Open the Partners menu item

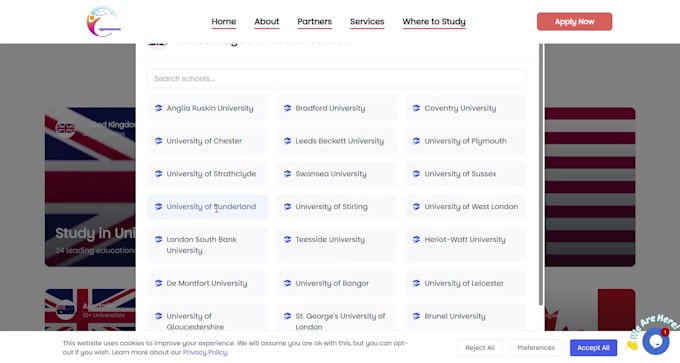point(314,22)
